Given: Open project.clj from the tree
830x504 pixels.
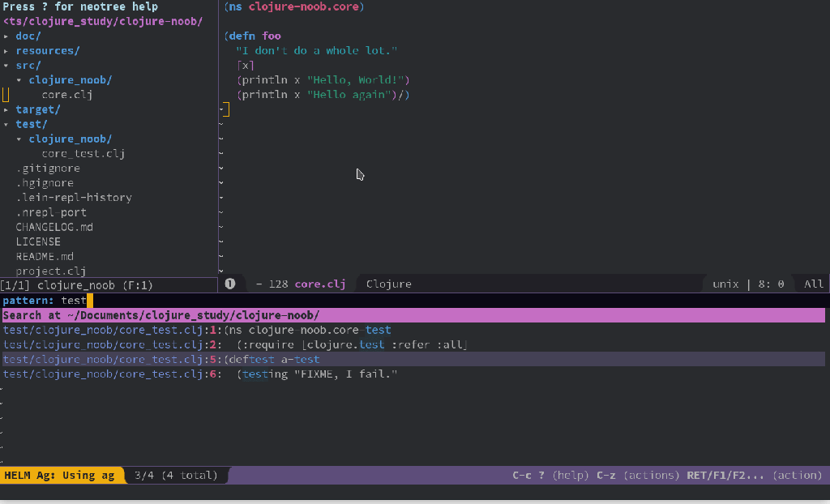Looking at the screenshot, I should point(50,271).
